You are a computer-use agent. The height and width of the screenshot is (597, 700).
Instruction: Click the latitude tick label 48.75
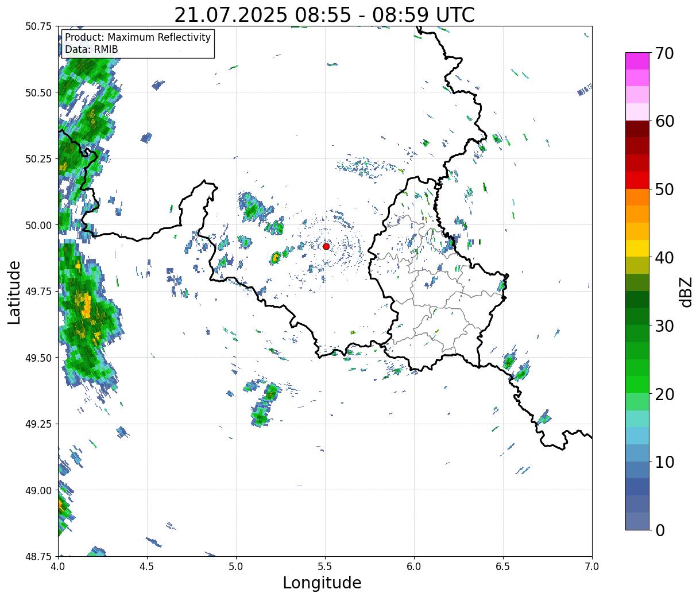click(38, 557)
